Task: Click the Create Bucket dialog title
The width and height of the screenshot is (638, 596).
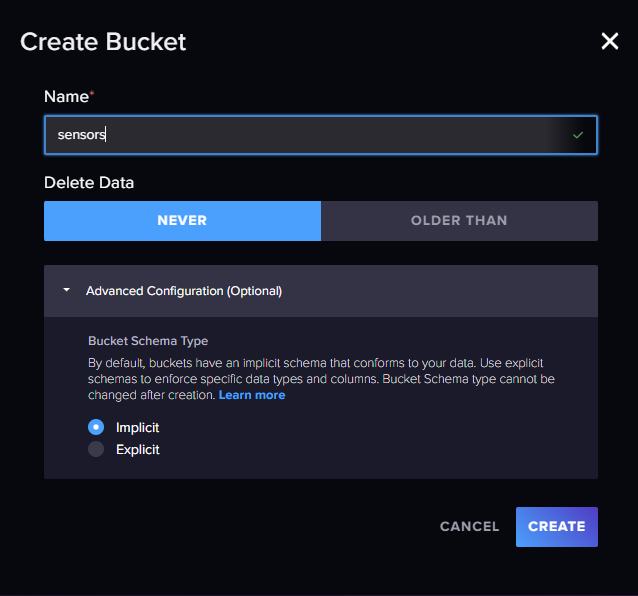Action: pyautogui.click(x=103, y=42)
